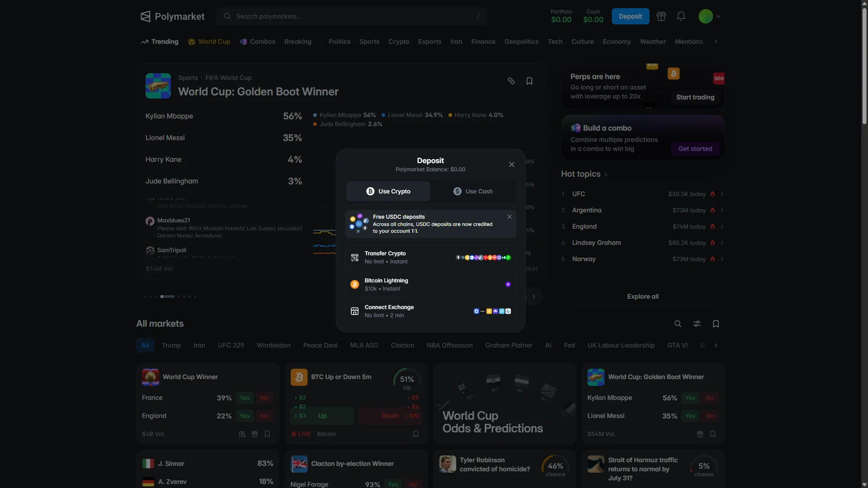Open the Breaking category

click(x=297, y=42)
